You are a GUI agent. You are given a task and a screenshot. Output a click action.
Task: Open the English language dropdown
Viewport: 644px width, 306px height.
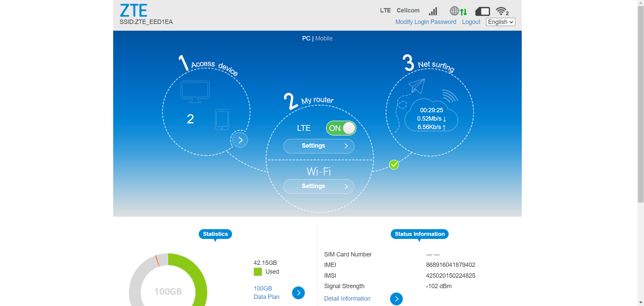tap(501, 22)
